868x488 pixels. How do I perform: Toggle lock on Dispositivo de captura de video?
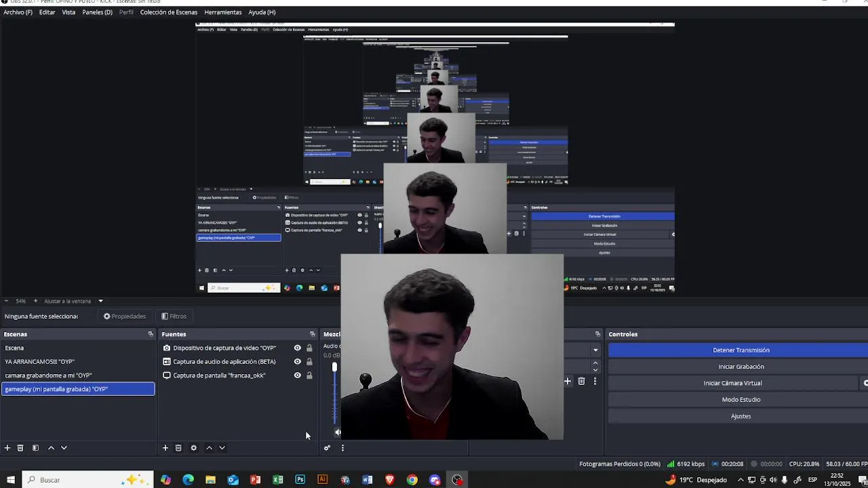click(x=309, y=348)
